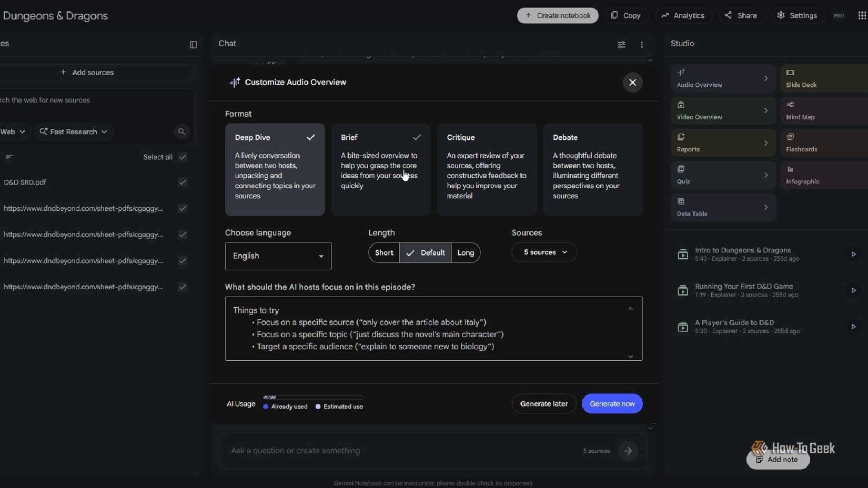
Task: Uncheck the second dndbeyond.com source checkbox
Action: 183,235
